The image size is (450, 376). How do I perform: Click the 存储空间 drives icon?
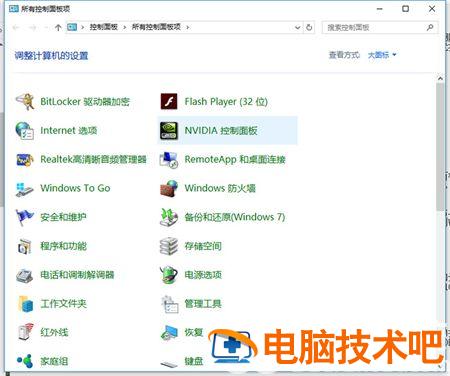point(169,246)
